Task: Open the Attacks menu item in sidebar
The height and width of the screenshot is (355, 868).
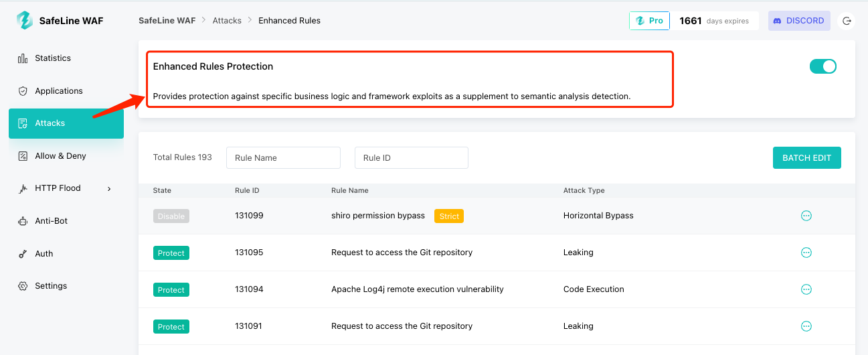Action: point(66,123)
